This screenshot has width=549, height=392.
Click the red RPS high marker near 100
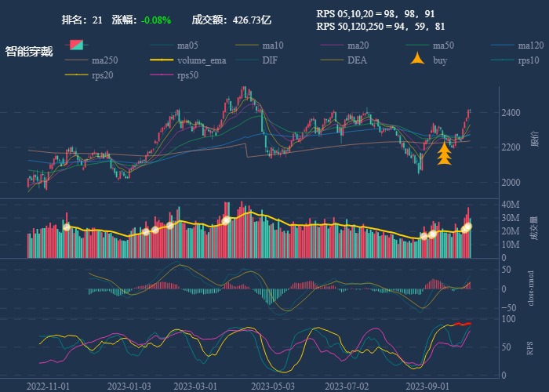[463, 324]
